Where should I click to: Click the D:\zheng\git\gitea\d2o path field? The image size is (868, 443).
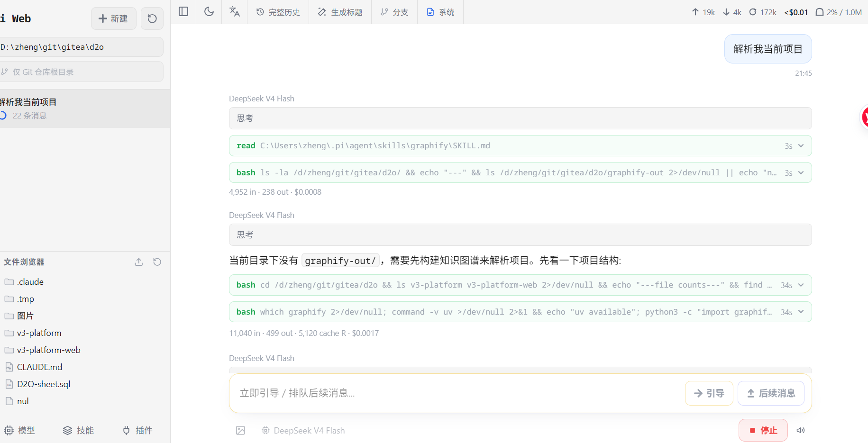[81, 47]
